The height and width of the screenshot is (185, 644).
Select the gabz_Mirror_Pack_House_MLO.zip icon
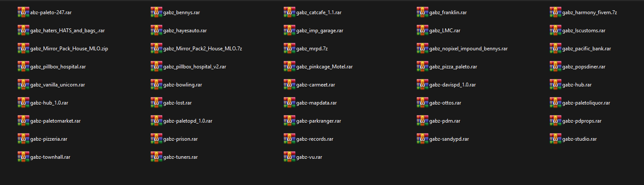23,49
